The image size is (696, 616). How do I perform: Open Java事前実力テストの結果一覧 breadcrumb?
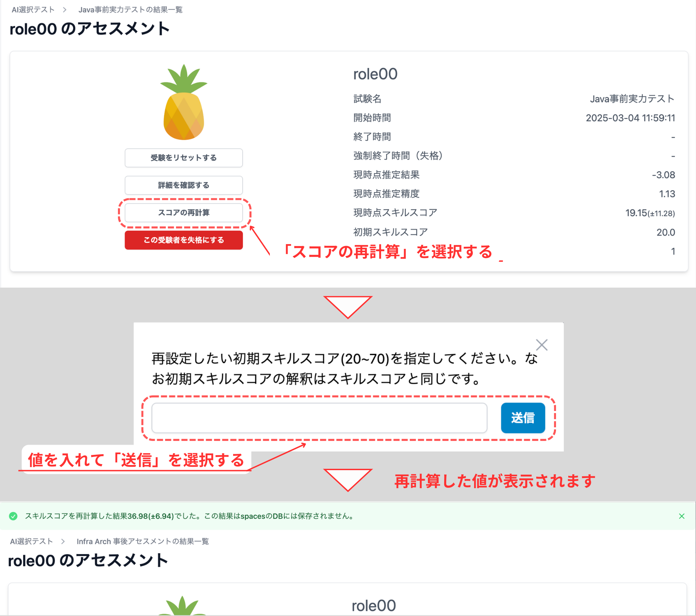pos(131,10)
